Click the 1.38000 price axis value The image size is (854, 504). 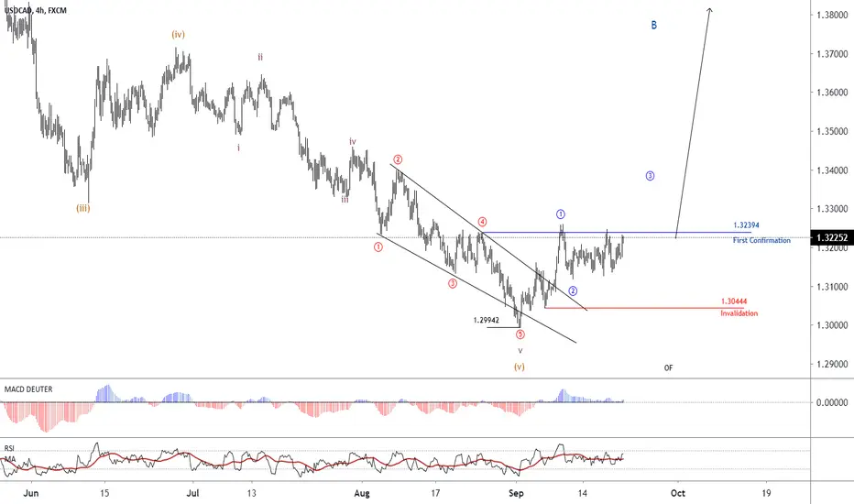[x=832, y=15]
